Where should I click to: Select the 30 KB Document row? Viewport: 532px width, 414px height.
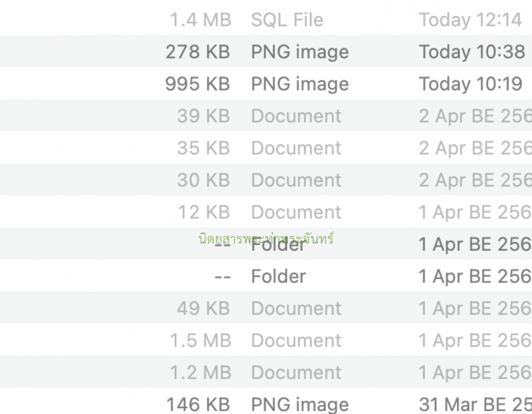coord(266,180)
